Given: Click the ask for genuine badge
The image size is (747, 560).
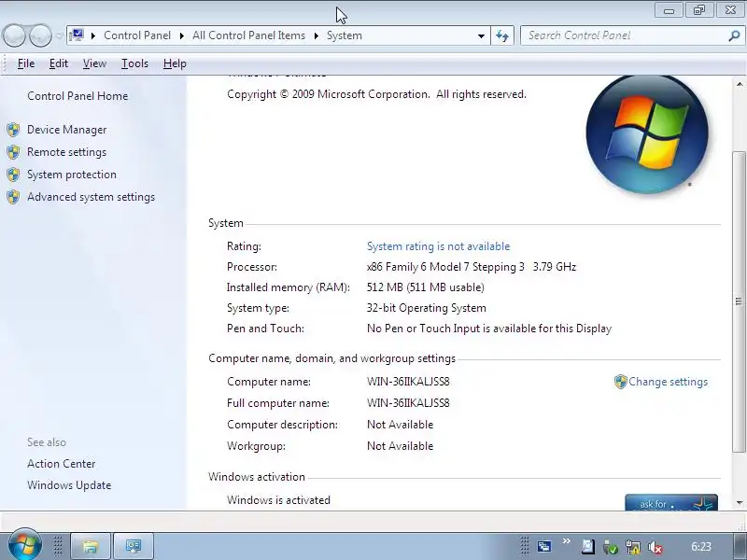Looking at the screenshot, I should (x=671, y=502).
